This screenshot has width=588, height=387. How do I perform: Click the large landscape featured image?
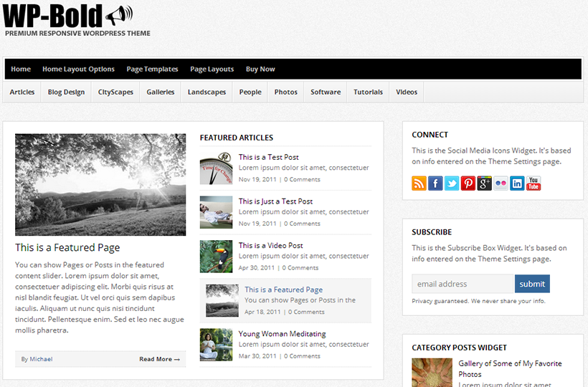tap(100, 185)
